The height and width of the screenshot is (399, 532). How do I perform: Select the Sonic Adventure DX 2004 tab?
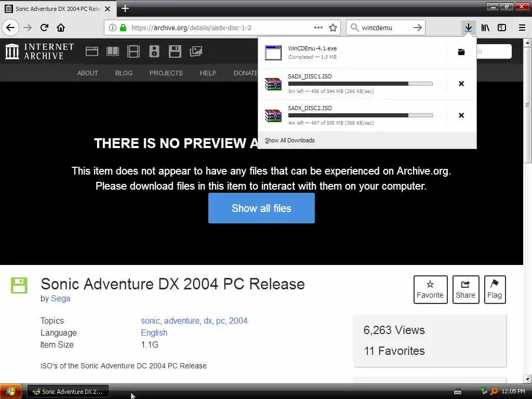point(58,9)
